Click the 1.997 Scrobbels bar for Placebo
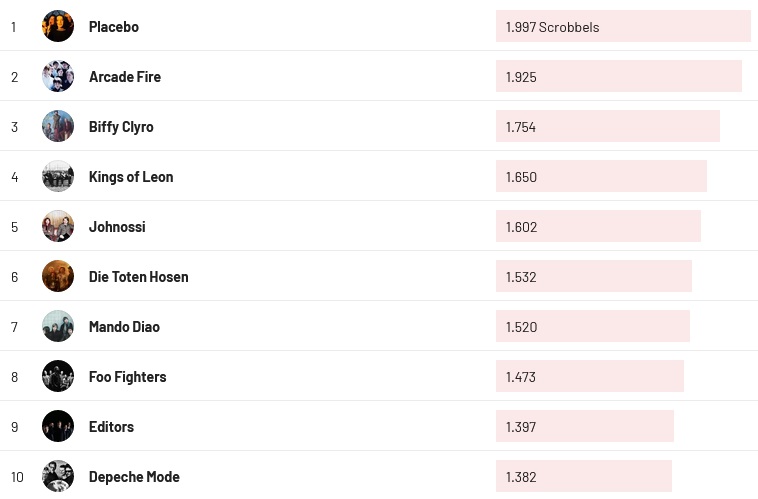The height and width of the screenshot is (499, 758). point(623,27)
